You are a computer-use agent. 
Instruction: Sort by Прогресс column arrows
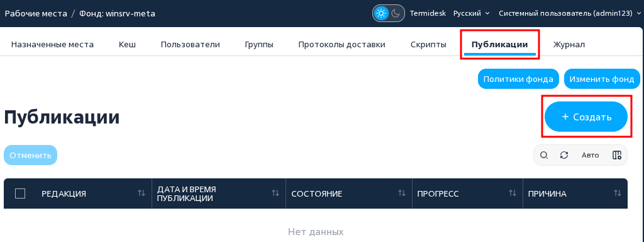tap(513, 193)
